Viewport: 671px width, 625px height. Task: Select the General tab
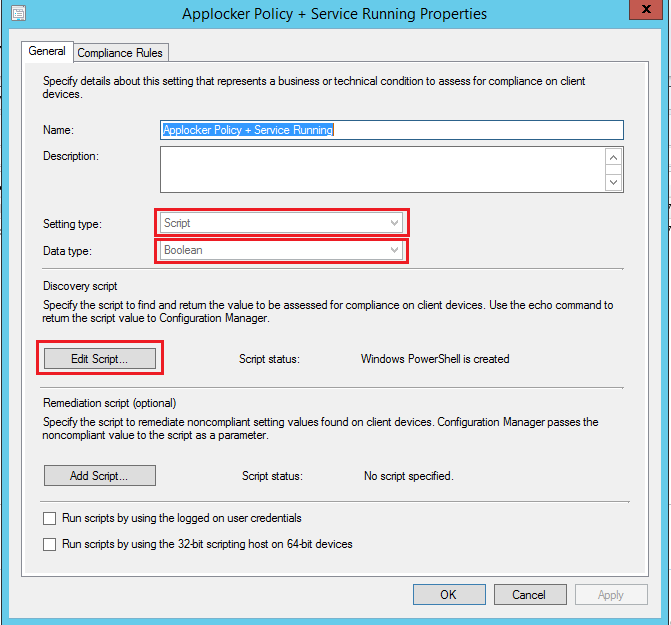point(46,51)
